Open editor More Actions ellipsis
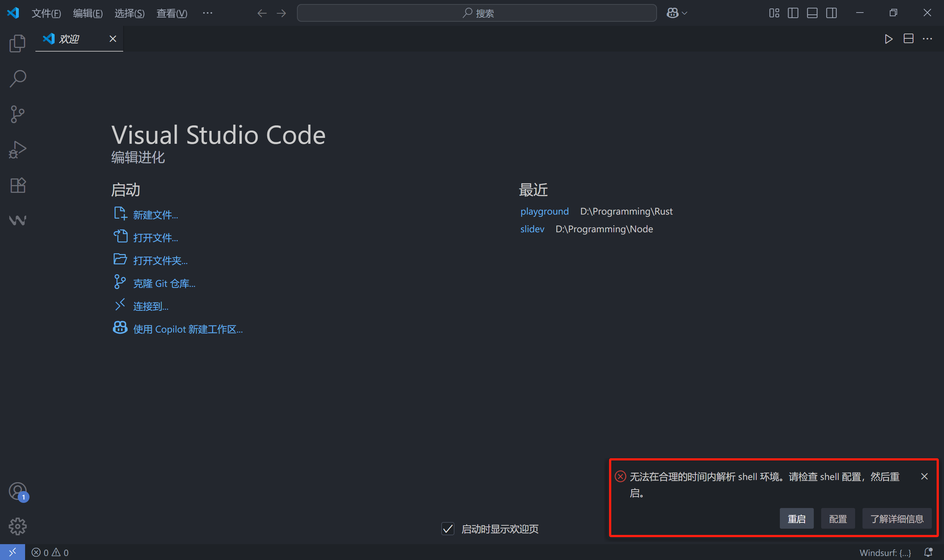This screenshot has width=944, height=560. click(927, 39)
